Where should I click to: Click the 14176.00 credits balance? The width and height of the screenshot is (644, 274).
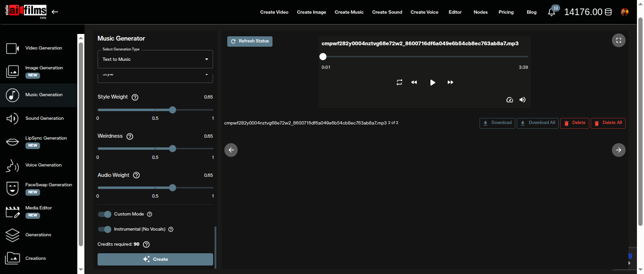point(583,12)
